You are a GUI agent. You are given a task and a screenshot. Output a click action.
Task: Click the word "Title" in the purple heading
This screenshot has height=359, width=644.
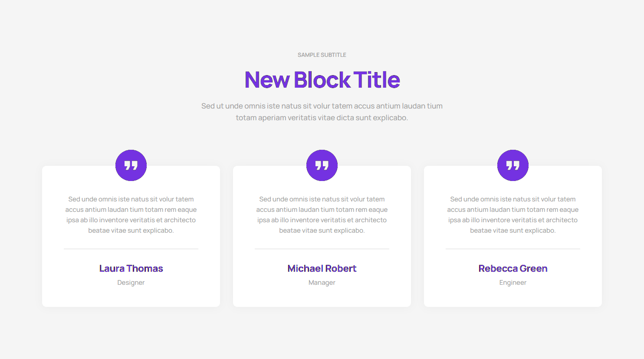coord(377,80)
